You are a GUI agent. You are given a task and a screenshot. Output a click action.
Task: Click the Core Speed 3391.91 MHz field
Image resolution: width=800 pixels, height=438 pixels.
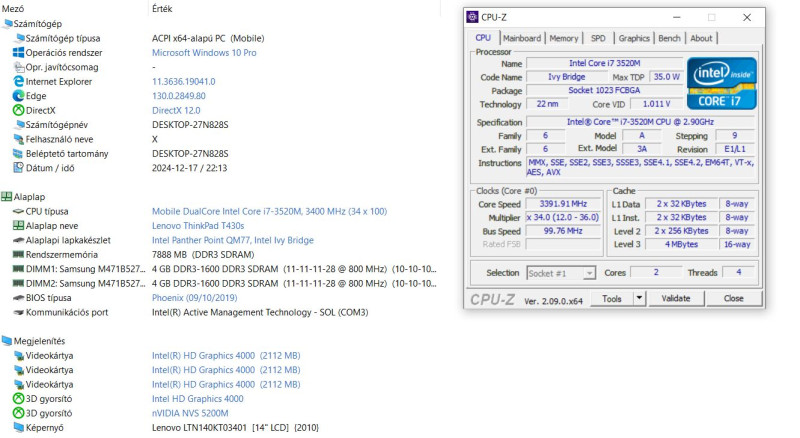tap(563, 204)
